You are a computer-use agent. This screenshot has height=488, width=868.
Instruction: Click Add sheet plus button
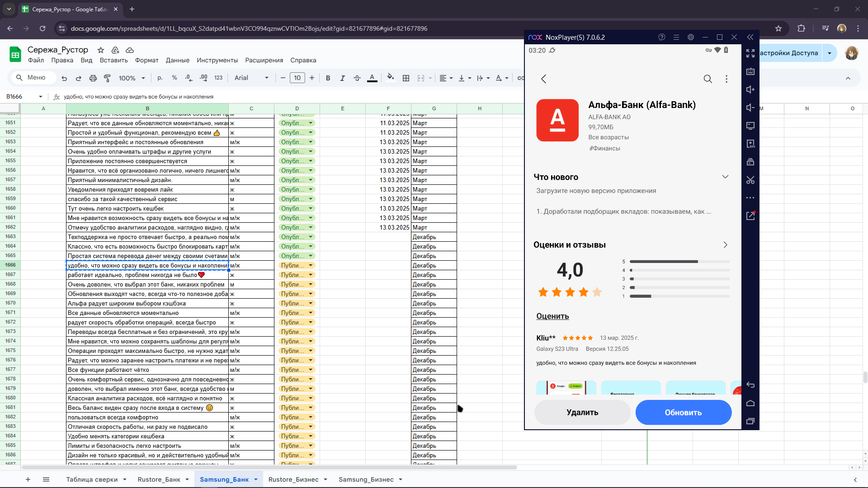[28, 479]
